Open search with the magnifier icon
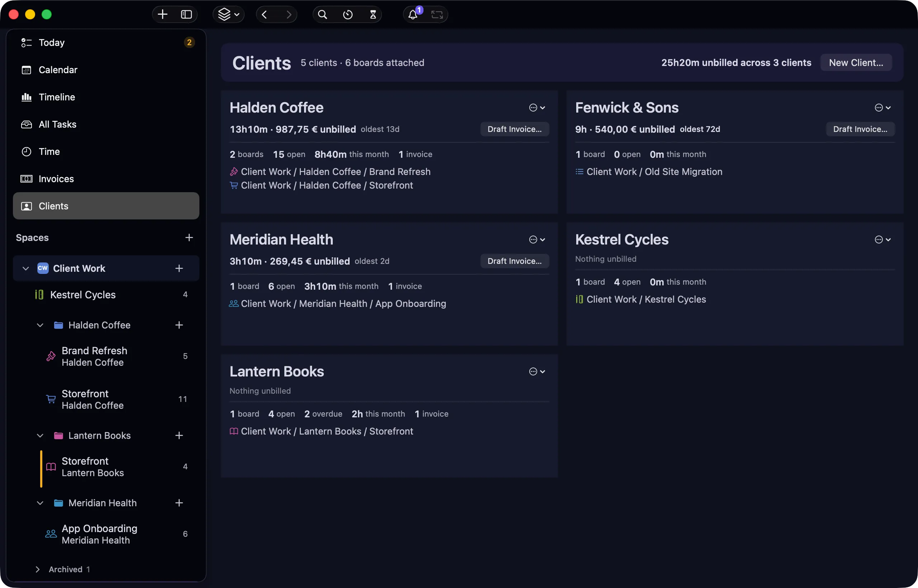The height and width of the screenshot is (588, 918). [323, 14]
